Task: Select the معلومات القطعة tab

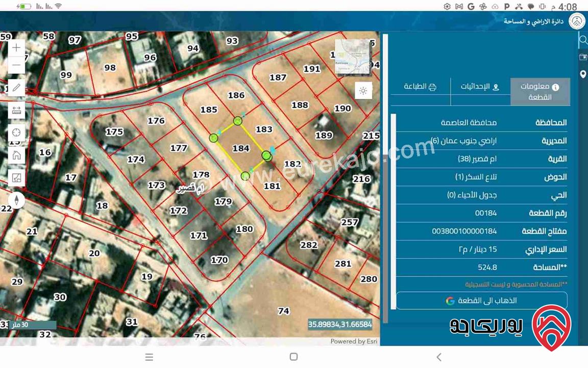Action: point(540,92)
